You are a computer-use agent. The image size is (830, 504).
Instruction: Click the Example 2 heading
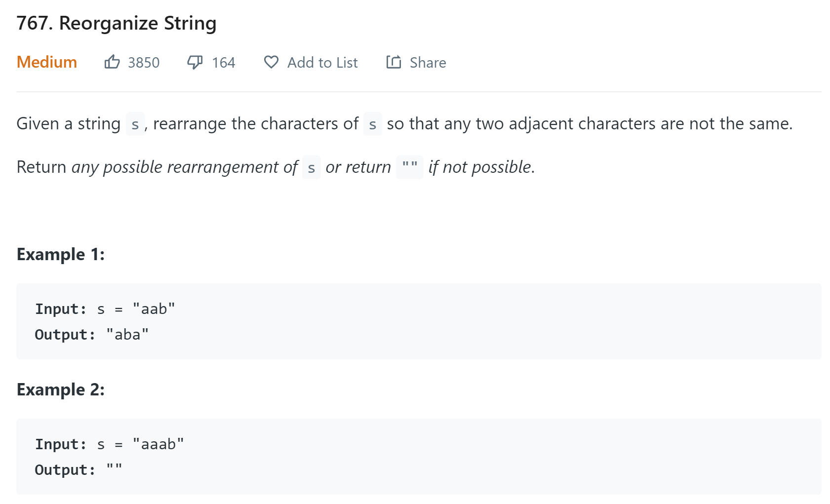[61, 389]
